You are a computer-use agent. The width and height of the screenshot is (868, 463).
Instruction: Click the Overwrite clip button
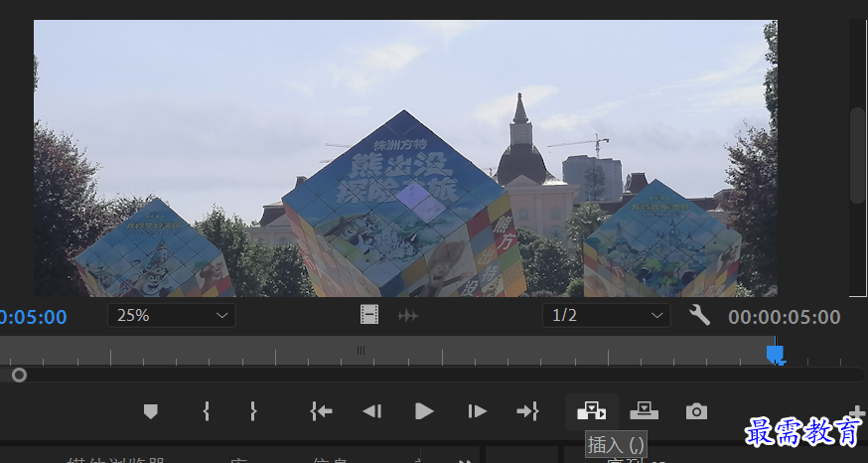coord(644,411)
